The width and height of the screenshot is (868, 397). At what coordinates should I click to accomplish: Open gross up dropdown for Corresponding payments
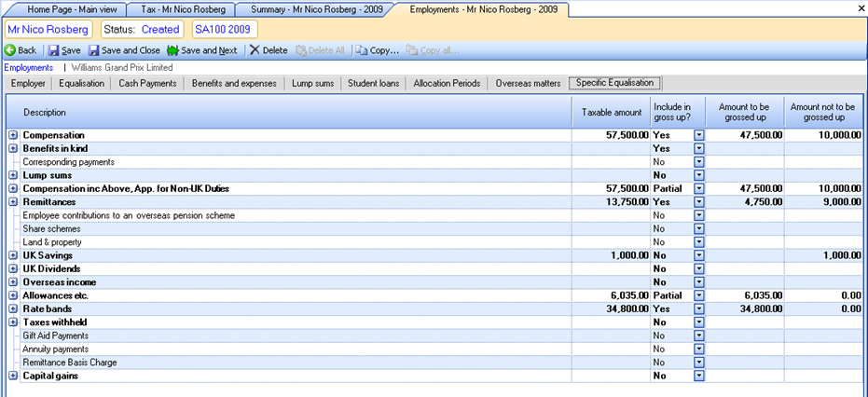698,162
